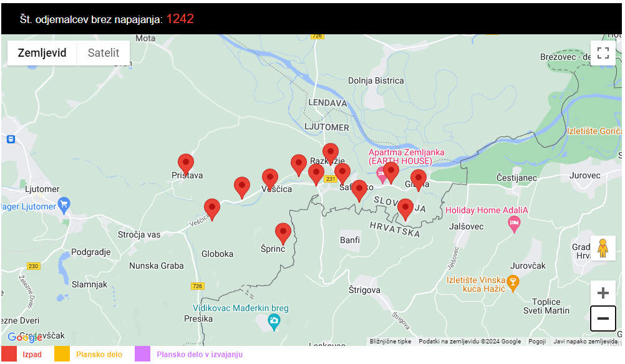This screenshot has width=625, height=364.
Task: Click the Mota village label
Action: point(145,38)
